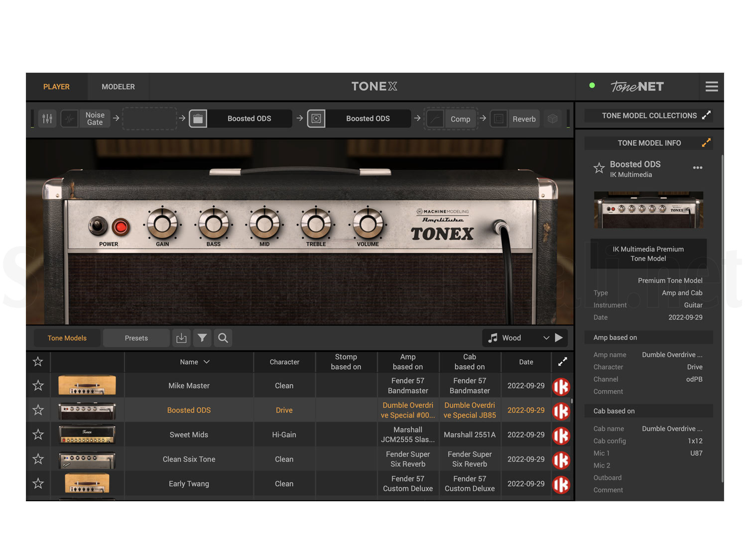Turn the GAIN knob on the amp
This screenshot has width=747, height=560.
click(x=162, y=224)
